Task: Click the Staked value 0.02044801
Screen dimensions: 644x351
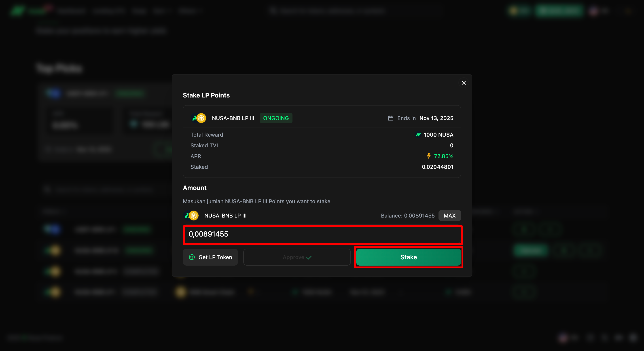Action: coord(437,167)
